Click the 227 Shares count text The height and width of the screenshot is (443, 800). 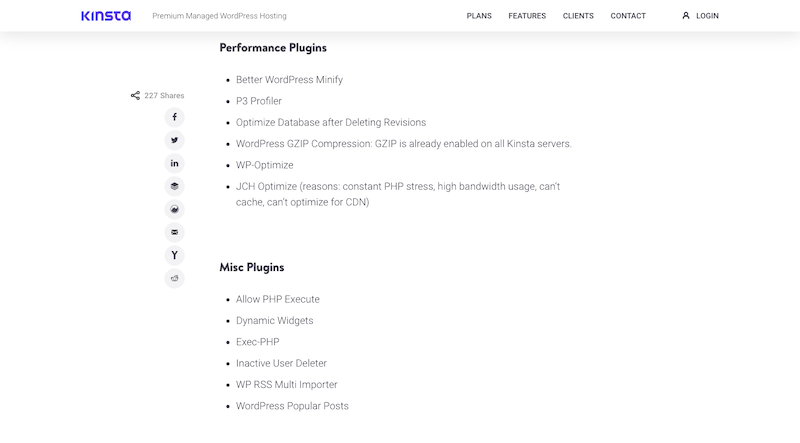pos(164,96)
